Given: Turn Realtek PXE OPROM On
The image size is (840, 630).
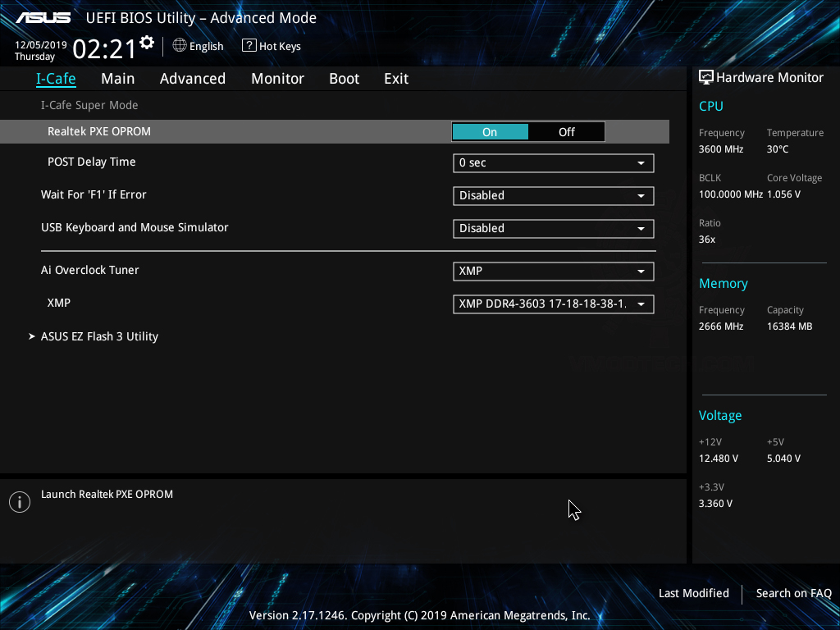Looking at the screenshot, I should coord(490,131).
